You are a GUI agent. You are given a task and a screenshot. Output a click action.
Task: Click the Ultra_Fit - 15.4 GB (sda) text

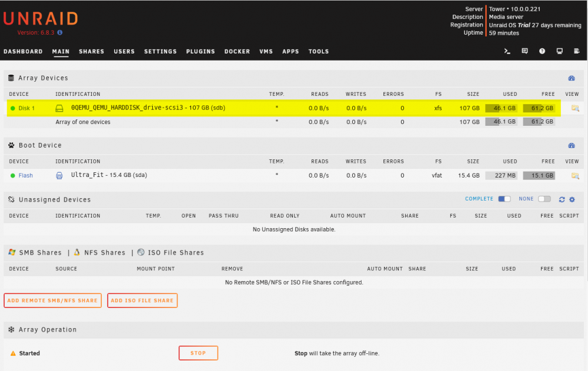tap(109, 175)
